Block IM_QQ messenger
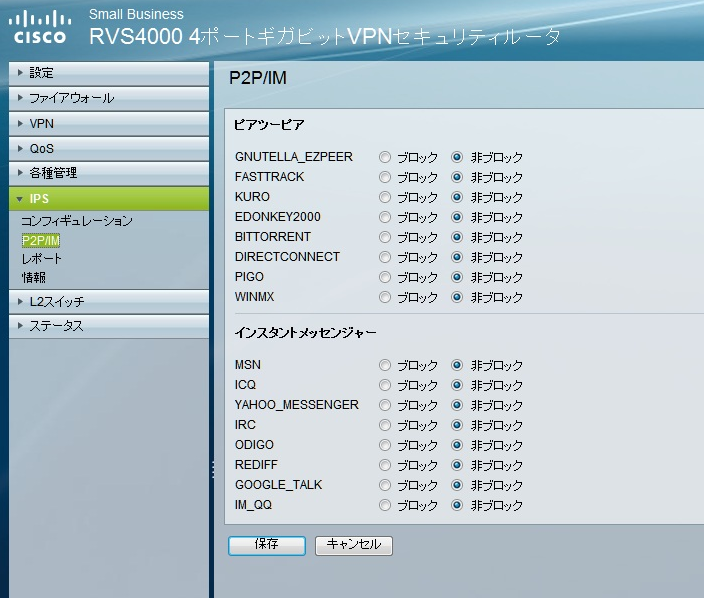Viewport: 704px width, 598px height. 385,505
